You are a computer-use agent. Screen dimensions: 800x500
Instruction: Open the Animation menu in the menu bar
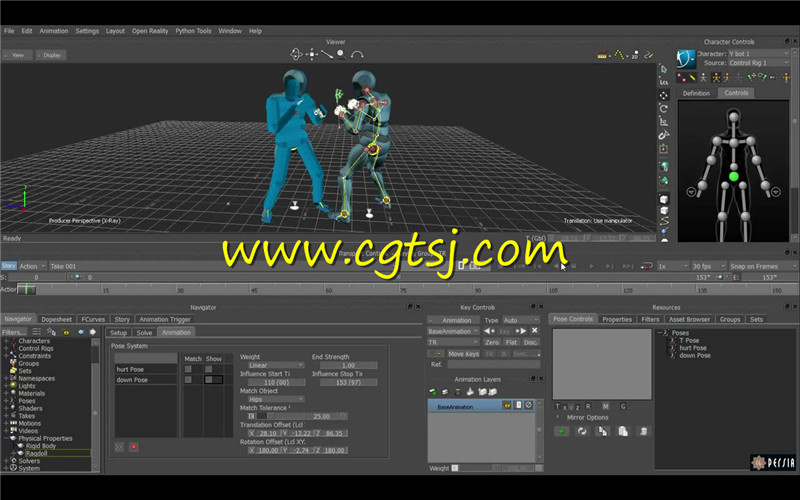coord(54,31)
